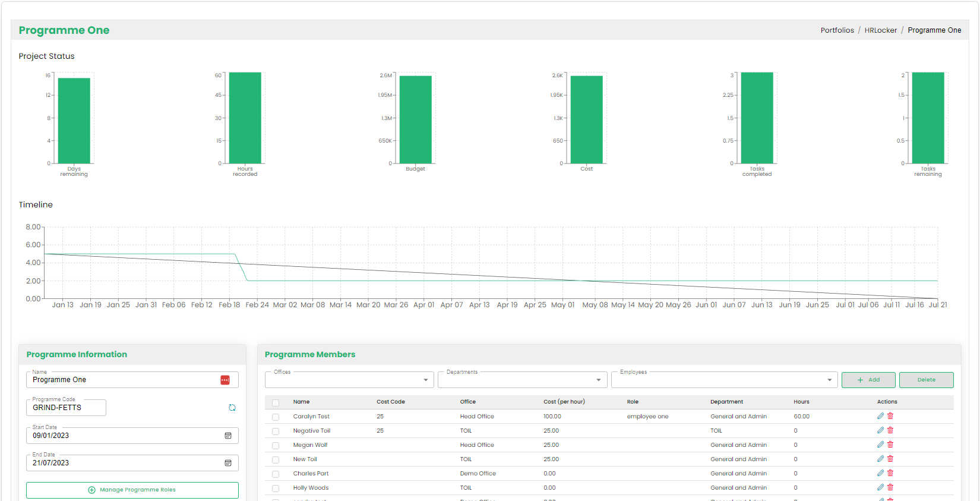Delete Caralyn Test using trash icon
The image size is (980, 501).
tap(890, 416)
